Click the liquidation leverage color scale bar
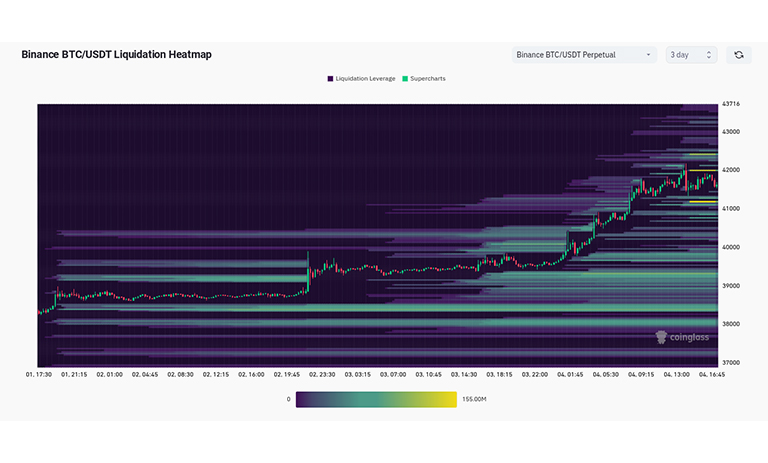 [376, 399]
